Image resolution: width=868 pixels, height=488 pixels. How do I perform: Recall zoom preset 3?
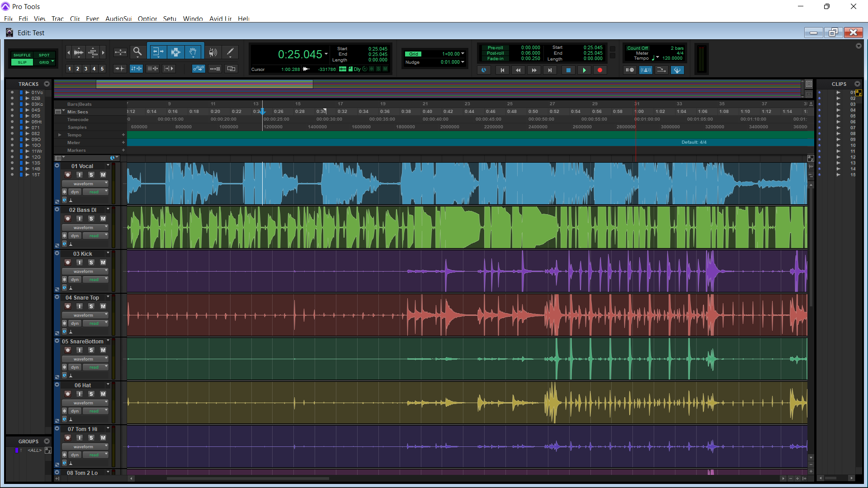point(86,69)
